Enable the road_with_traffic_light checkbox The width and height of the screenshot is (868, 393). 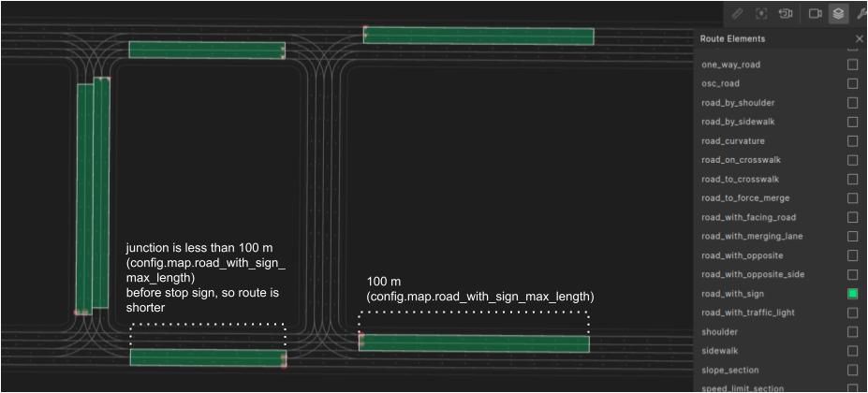click(x=852, y=313)
